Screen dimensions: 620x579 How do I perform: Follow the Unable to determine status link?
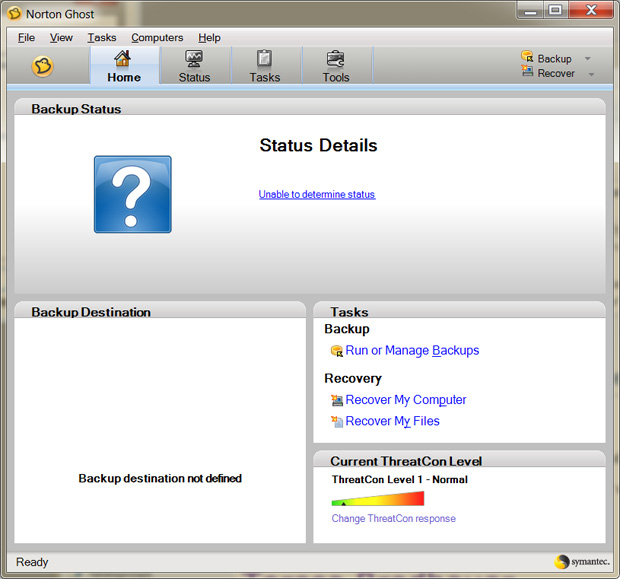click(x=317, y=194)
